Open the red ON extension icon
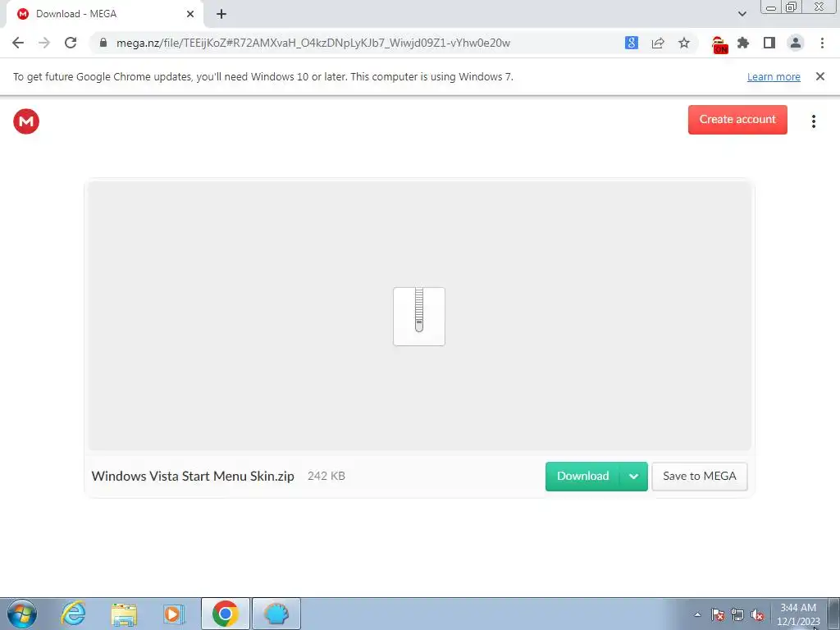Image resolution: width=840 pixels, height=630 pixels. 719,44
